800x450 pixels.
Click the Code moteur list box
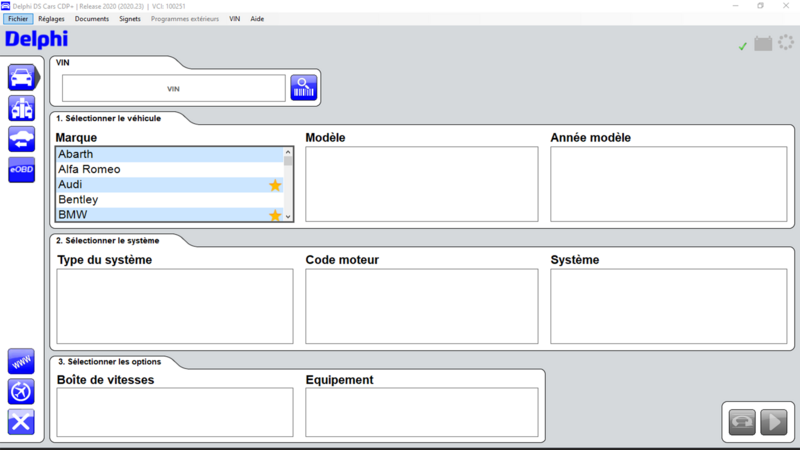(x=421, y=306)
